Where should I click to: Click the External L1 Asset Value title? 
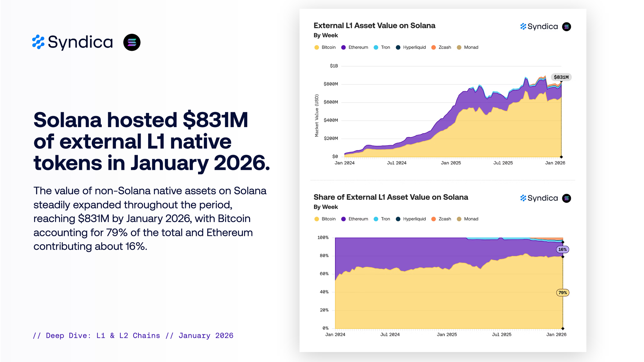374,26
